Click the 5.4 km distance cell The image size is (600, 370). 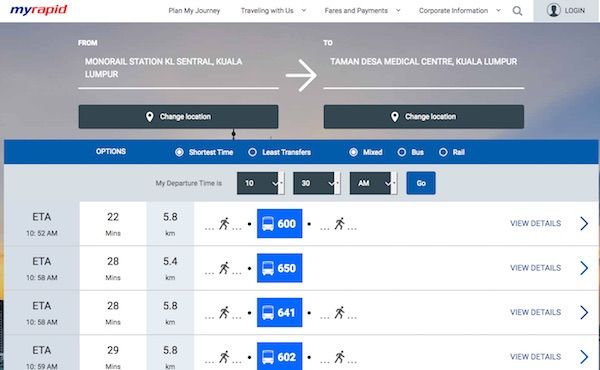pos(170,268)
